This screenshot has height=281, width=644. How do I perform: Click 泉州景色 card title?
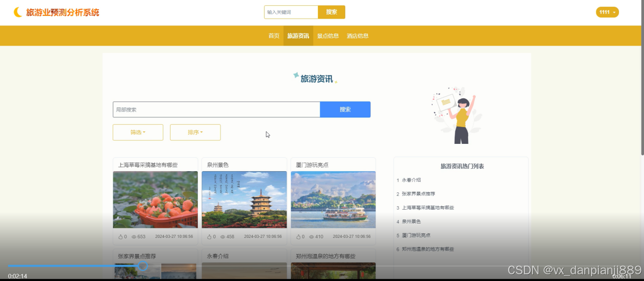[x=218, y=165]
